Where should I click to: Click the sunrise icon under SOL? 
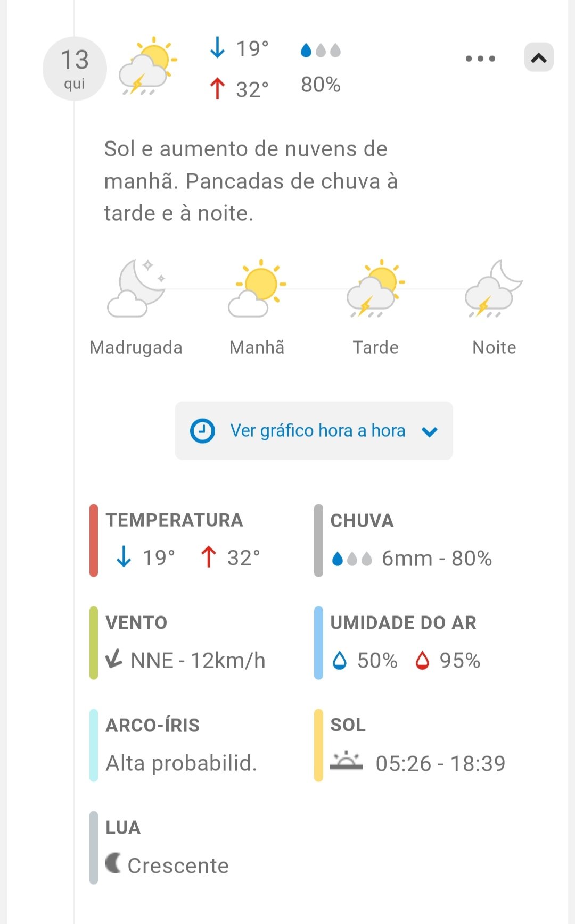point(346,761)
